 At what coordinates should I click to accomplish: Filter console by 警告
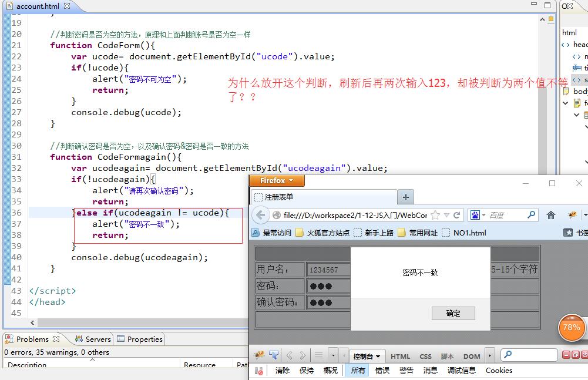(406, 371)
